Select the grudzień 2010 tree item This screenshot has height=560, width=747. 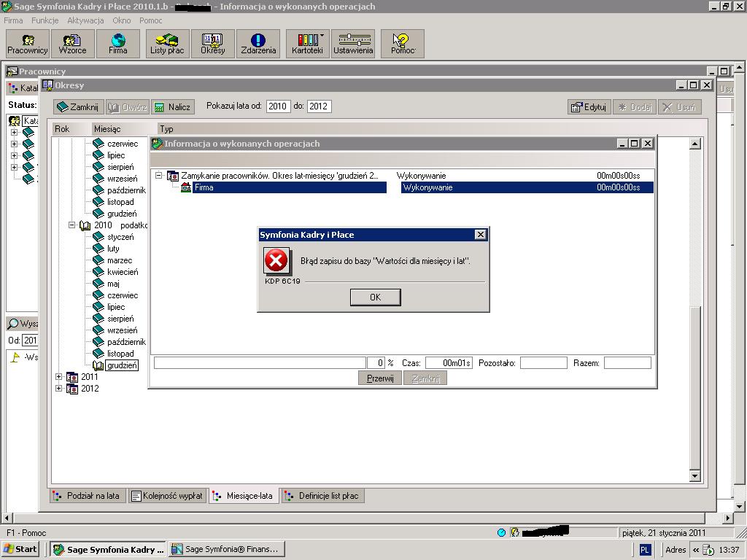[x=122, y=365]
